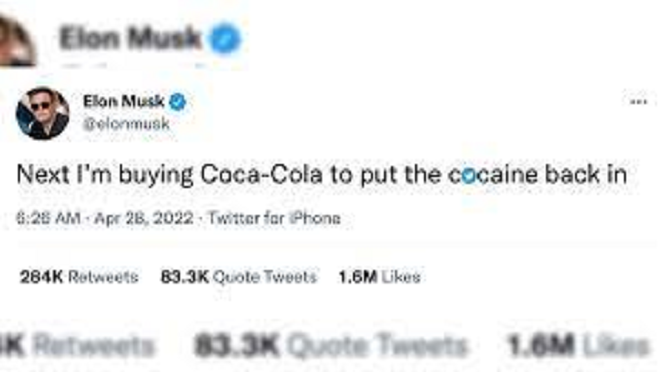The width and height of the screenshot is (666, 372).
Task: Click the verified badge beside the small Elon Musk name
Action: coord(178,102)
